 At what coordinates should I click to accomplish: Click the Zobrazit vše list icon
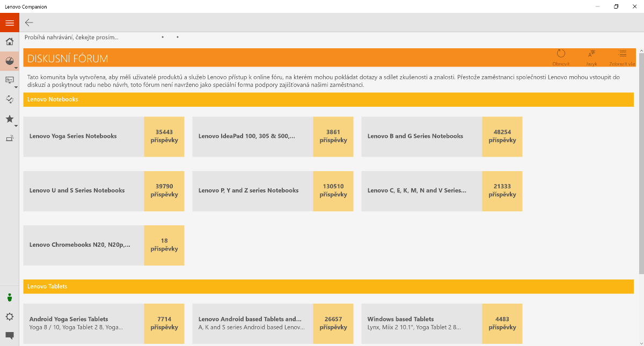click(x=622, y=55)
